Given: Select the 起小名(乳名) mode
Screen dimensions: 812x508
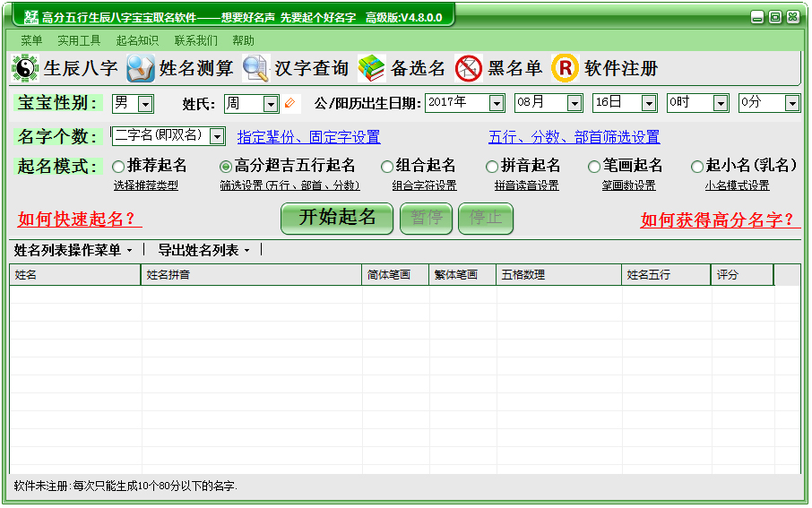Looking at the screenshot, I should [697, 167].
